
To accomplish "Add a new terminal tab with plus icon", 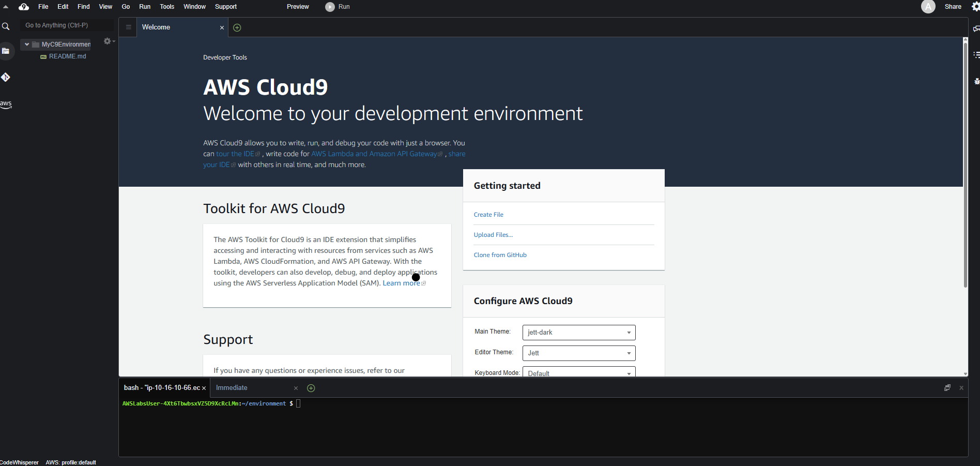I will (x=311, y=388).
